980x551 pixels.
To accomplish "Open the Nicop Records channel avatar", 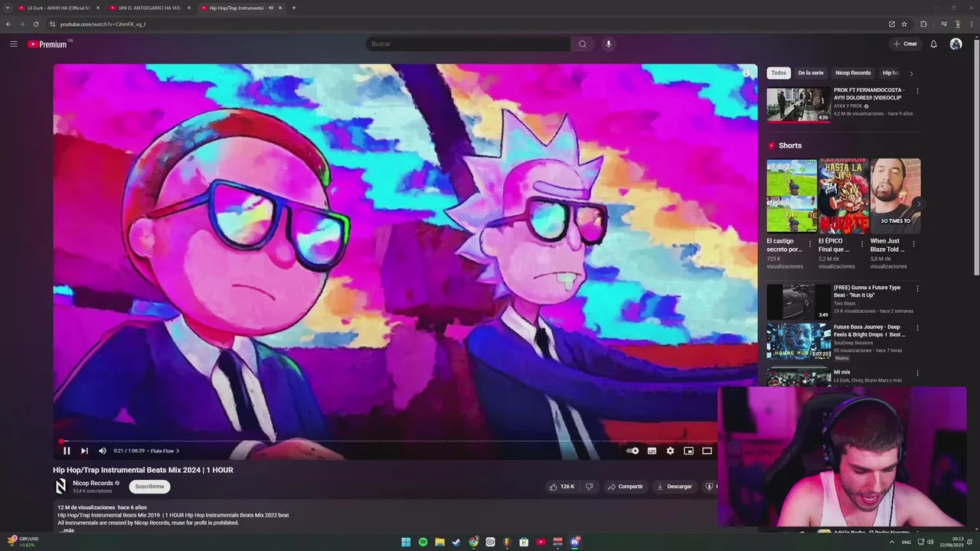I will [60, 486].
